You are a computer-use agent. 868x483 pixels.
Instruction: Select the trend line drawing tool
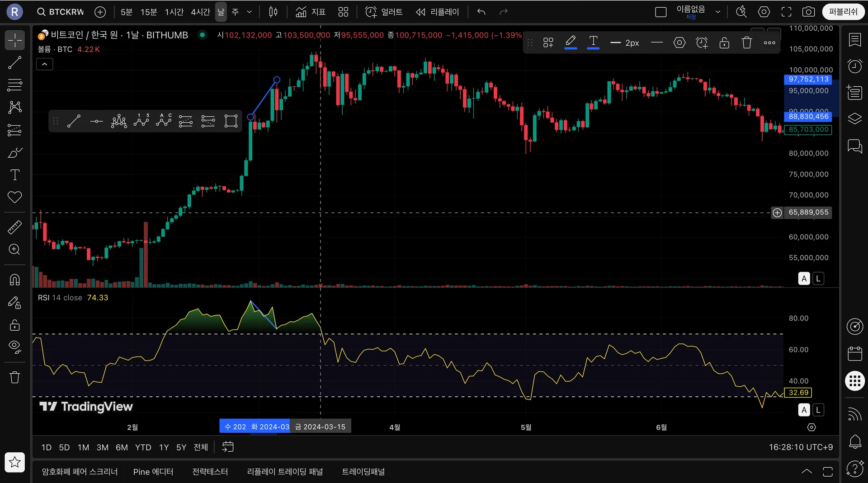point(15,63)
